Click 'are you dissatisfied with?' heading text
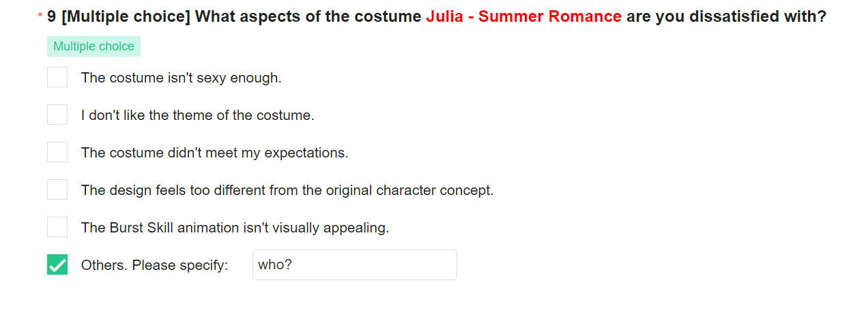Screen dimensions: 868x319 726,16
